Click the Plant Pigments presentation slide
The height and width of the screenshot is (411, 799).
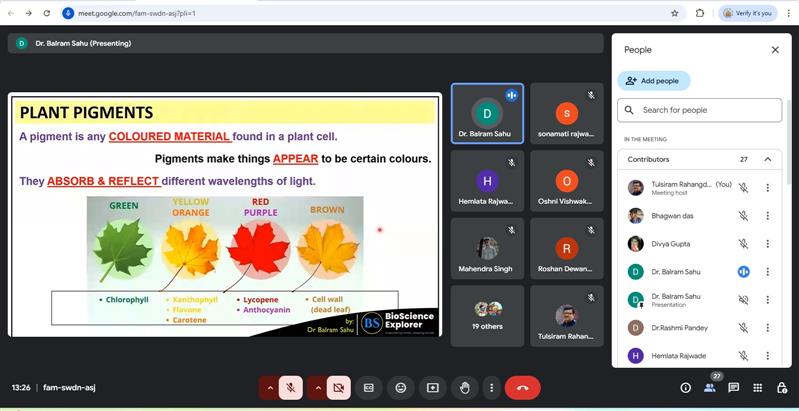point(225,214)
